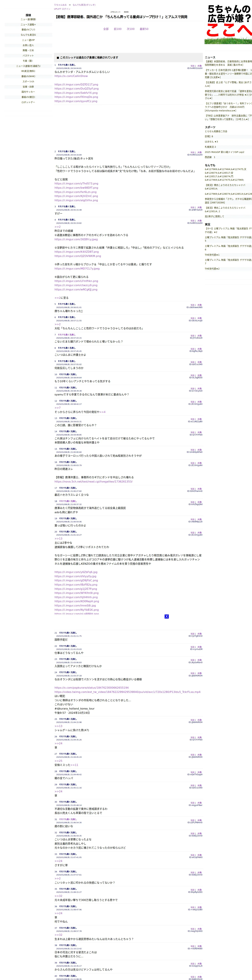Open imgur link NyYbB1K.png in post 20
The width and height of the screenshot is (252, 980).
77,610
